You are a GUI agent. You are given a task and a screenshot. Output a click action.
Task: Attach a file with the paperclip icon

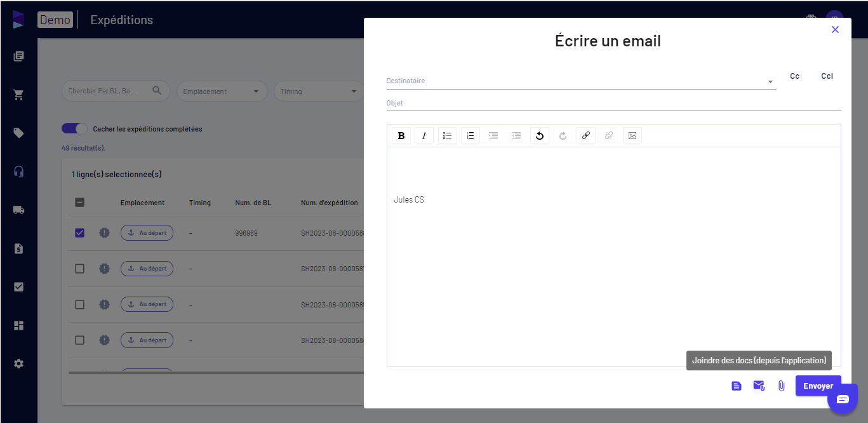(782, 386)
